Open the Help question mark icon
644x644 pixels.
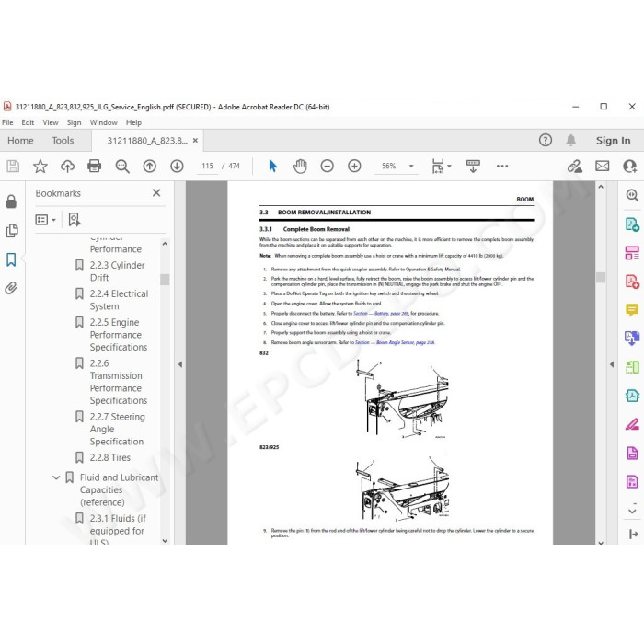(x=545, y=141)
